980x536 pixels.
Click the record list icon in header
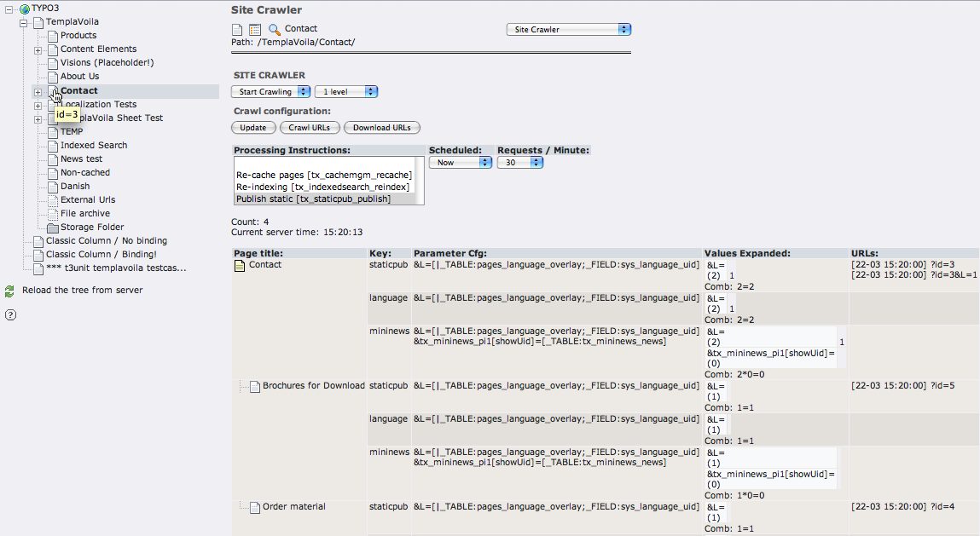tap(254, 30)
